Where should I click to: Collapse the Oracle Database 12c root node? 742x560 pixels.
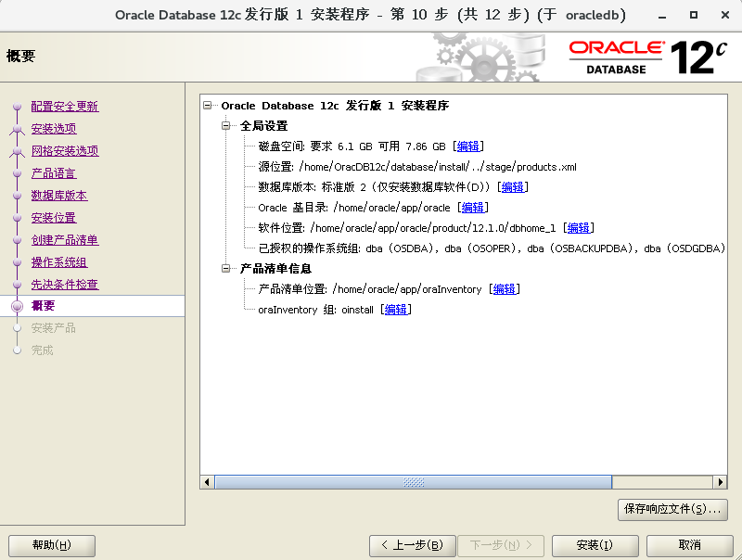click(x=207, y=105)
